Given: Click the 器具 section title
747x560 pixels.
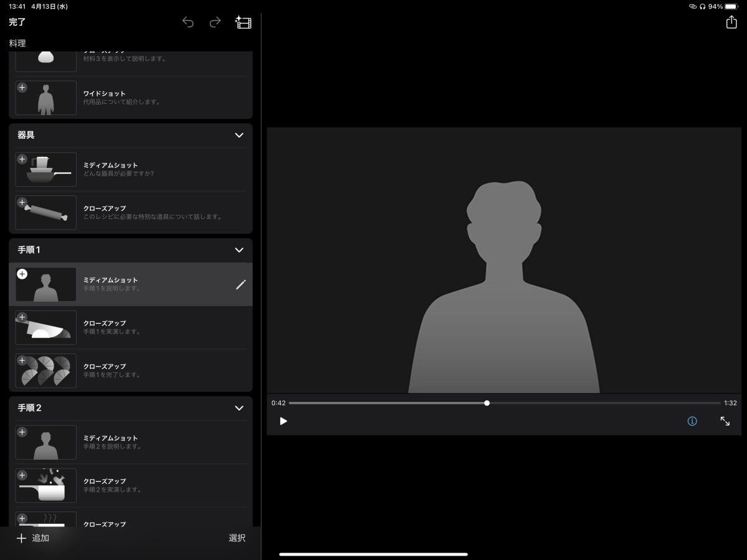Looking at the screenshot, I should point(26,135).
